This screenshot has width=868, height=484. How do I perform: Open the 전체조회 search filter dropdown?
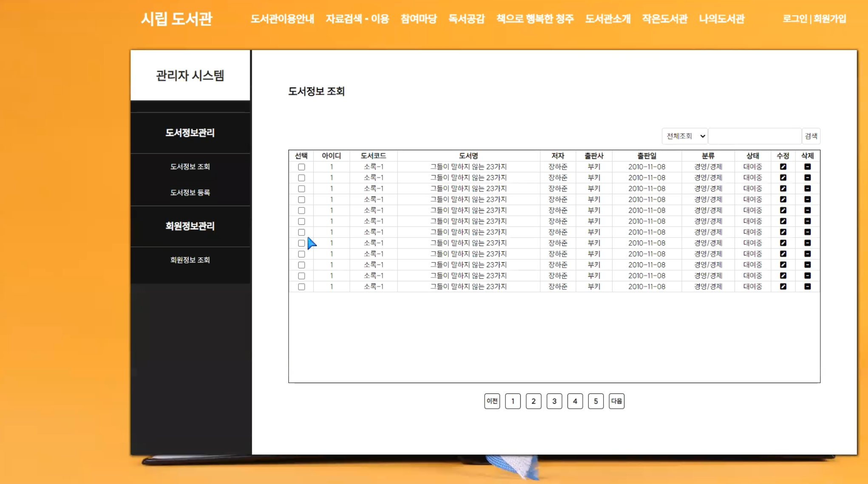[684, 136]
